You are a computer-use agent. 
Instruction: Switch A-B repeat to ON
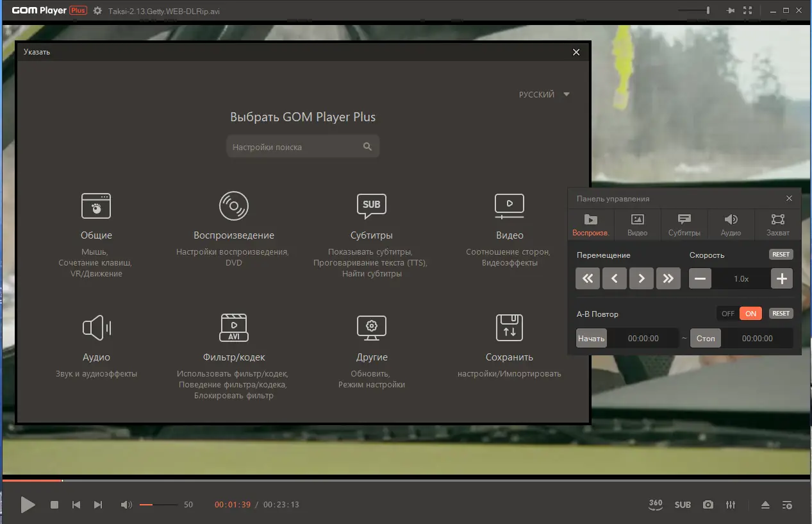coord(750,314)
